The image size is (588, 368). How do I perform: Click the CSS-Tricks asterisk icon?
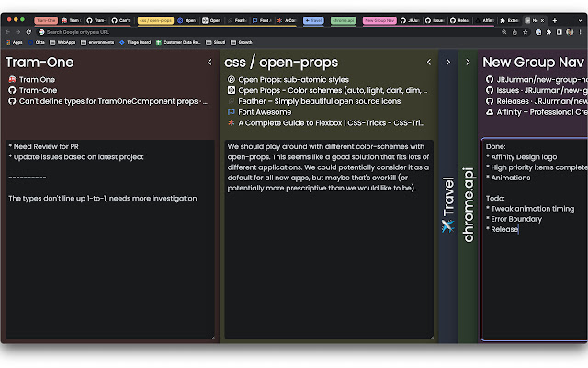point(232,122)
